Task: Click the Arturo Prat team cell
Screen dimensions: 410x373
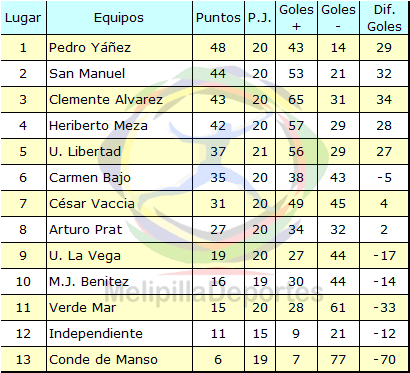Action: [x=119, y=230]
